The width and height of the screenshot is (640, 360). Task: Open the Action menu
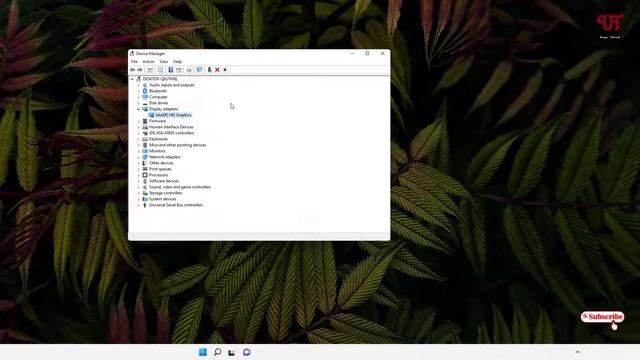coord(148,62)
